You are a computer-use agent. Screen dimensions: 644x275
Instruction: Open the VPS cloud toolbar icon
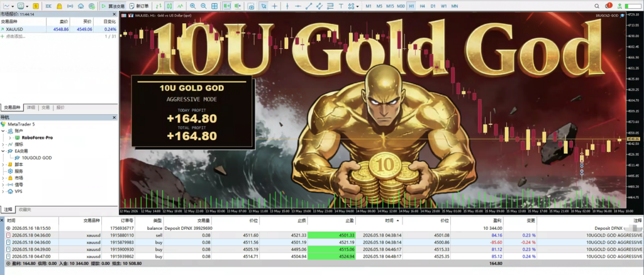81,6
